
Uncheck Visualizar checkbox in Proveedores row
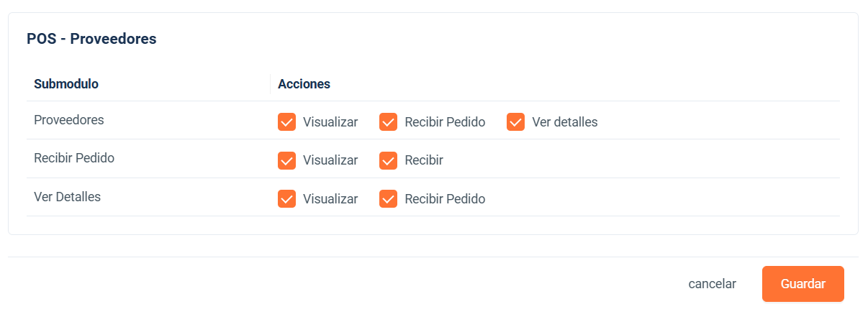click(x=287, y=122)
